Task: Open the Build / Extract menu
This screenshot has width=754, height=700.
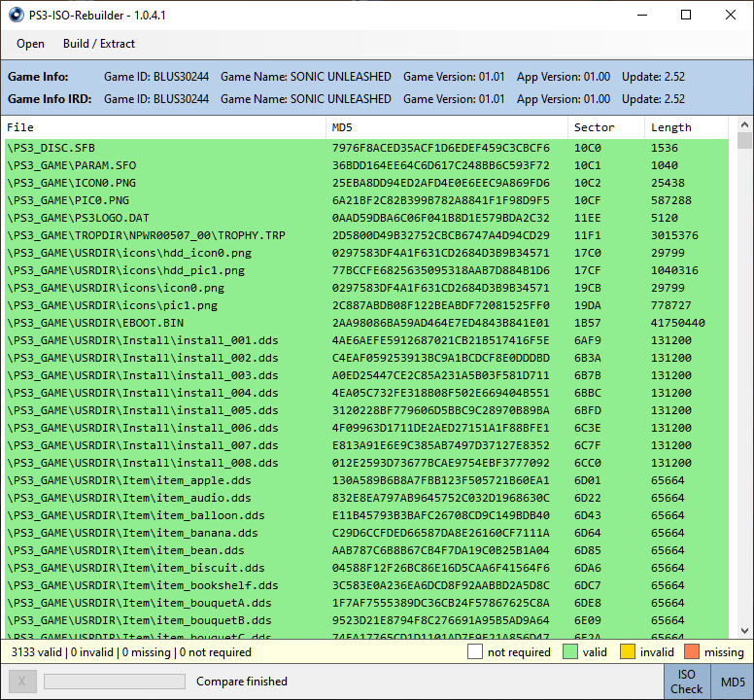Action: [99, 44]
